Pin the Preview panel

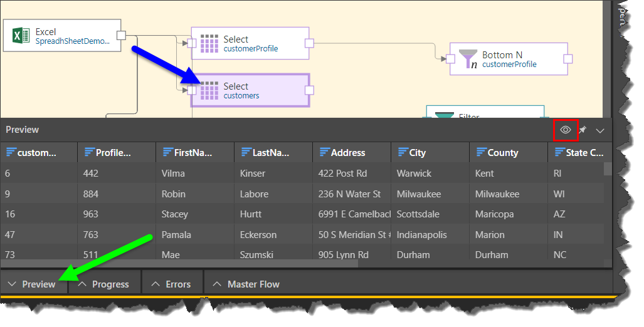(583, 130)
